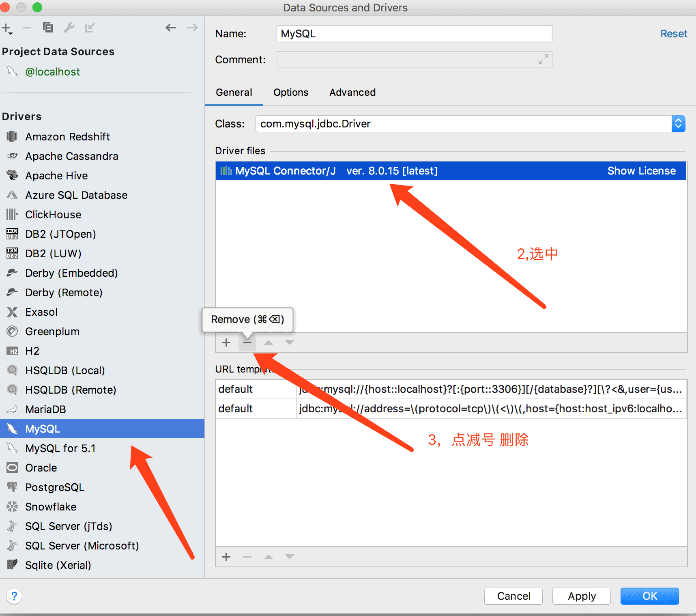This screenshot has width=696, height=616.
Task: Select the Snowflake driver
Action: pos(102,507)
